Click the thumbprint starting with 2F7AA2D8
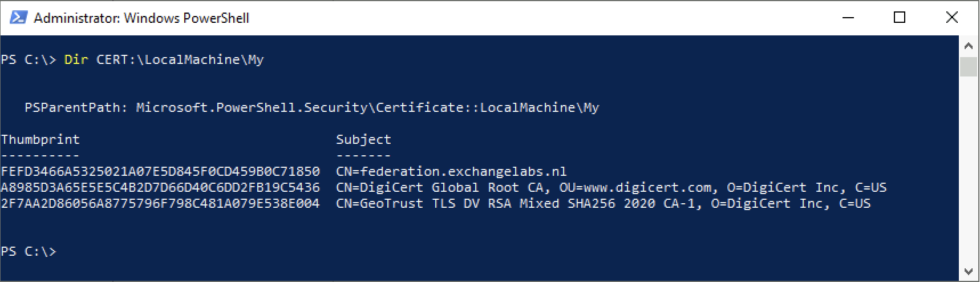Viewport: 980px width, 282px height. coord(160,203)
